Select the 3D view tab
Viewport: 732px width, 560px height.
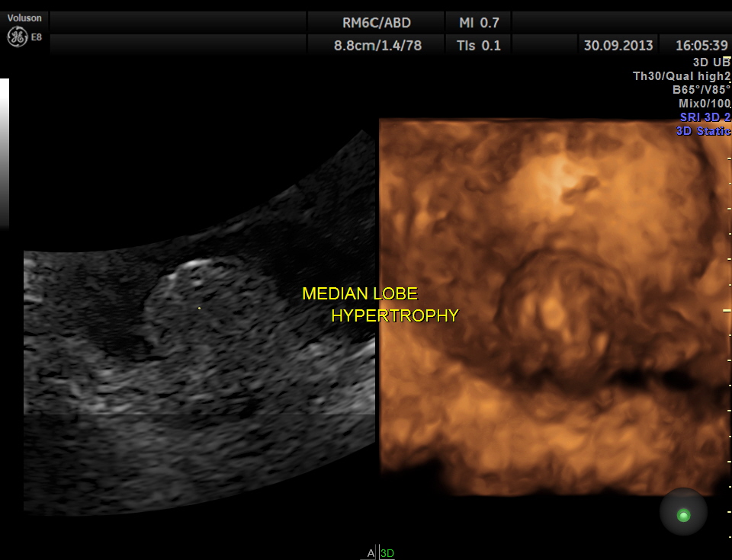(x=387, y=553)
